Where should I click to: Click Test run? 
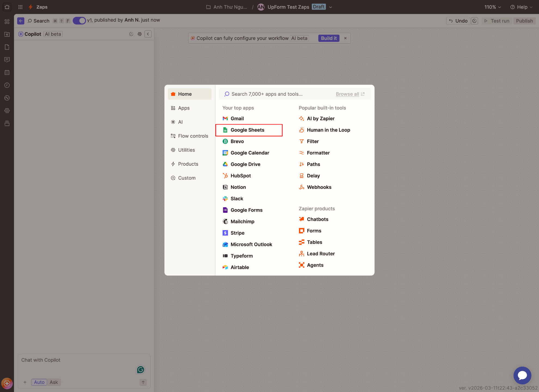pyautogui.click(x=497, y=21)
